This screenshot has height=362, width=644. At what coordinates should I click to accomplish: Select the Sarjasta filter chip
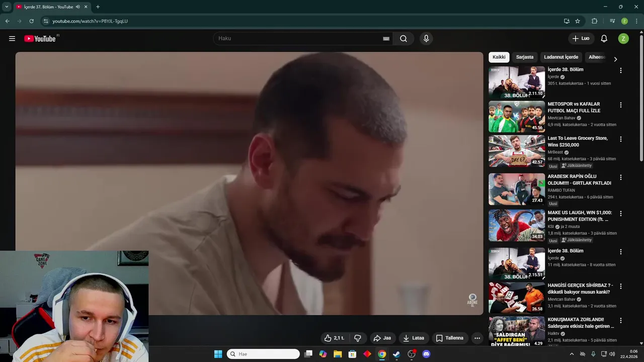point(525,57)
